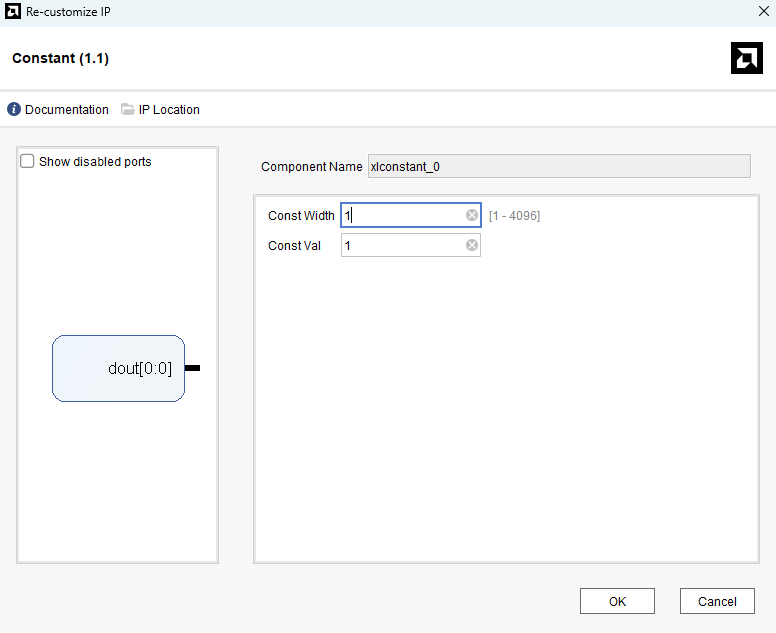Open the Documentation link
This screenshot has height=633, width=776.
pyautogui.click(x=66, y=110)
